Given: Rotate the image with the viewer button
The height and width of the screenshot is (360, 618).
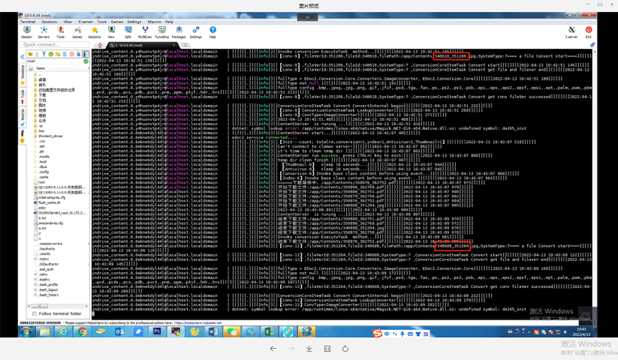Looking at the screenshot, I should (x=345, y=349).
